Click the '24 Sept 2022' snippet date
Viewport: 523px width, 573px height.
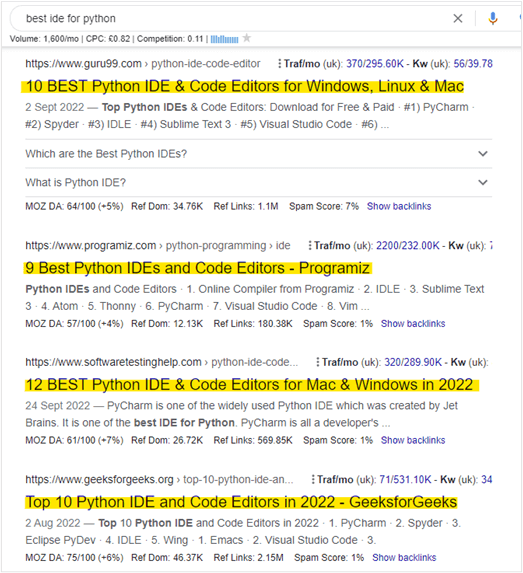(x=58, y=406)
